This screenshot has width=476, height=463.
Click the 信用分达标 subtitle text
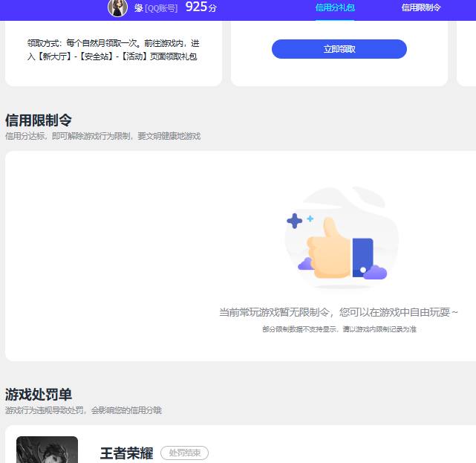tap(102, 136)
